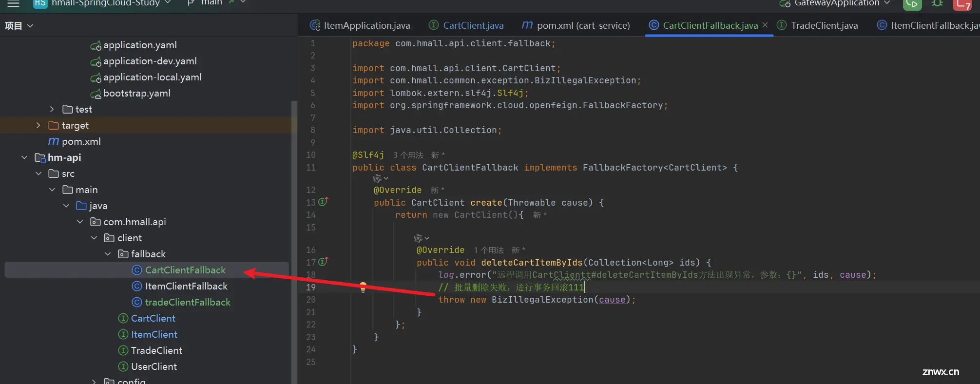This screenshot has width=980, height=384.
Task: Click BizIllegalException in throw statement
Action: click(542, 300)
